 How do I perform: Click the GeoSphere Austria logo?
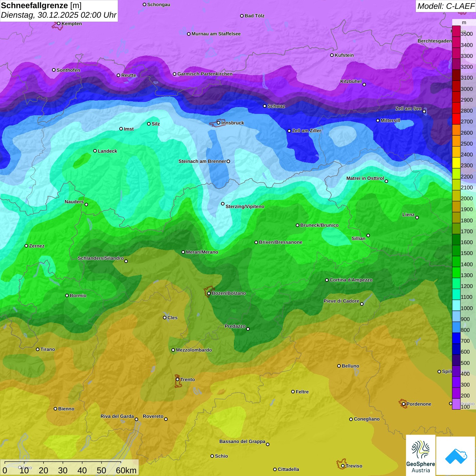(421, 455)
